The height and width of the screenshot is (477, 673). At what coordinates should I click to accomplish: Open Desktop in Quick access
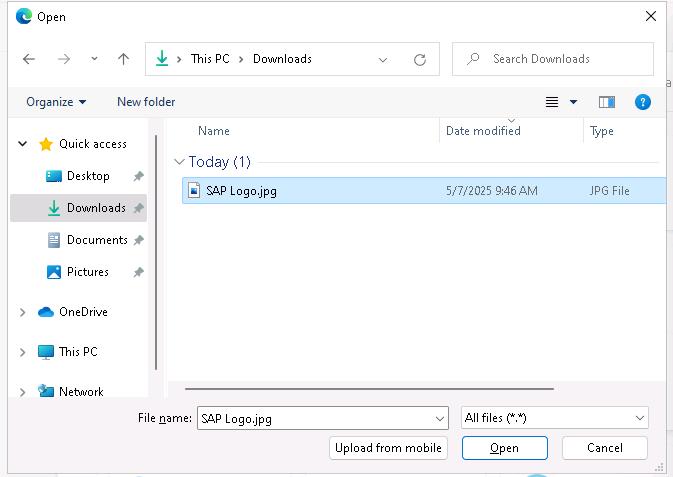click(88, 176)
